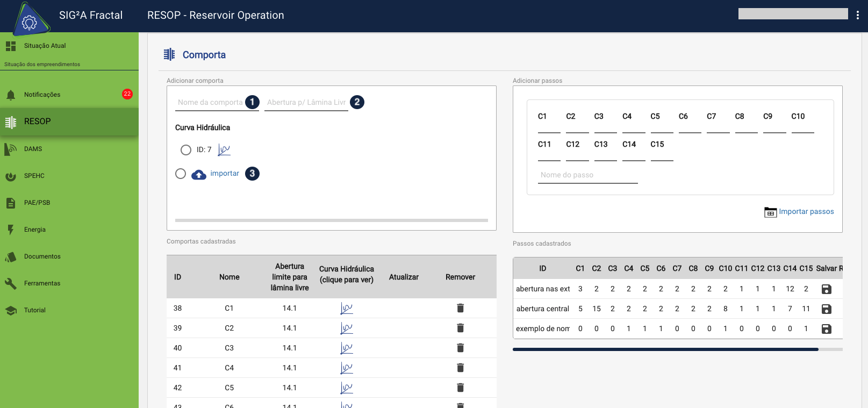Save the 'abertura central' step row
Viewport: 868px width, 408px height.
(827, 309)
